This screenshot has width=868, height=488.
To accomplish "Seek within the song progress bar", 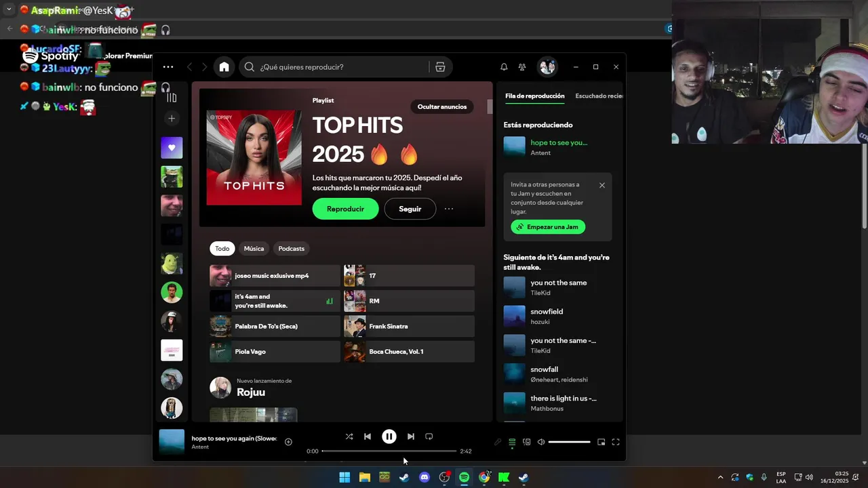I will [389, 451].
